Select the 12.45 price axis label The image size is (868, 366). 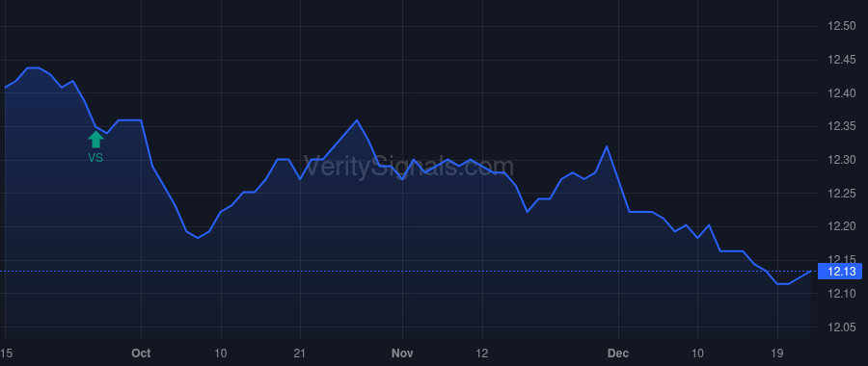point(841,60)
